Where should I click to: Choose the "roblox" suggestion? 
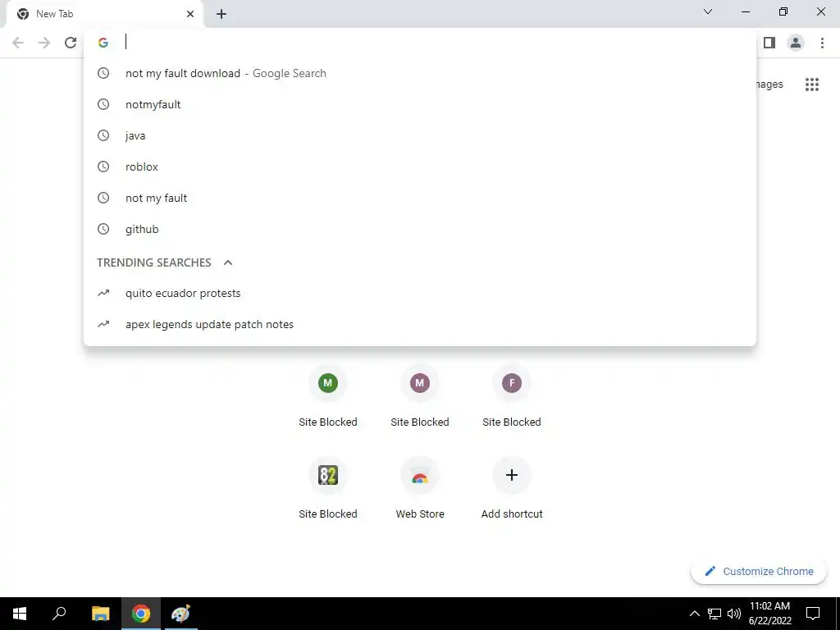(x=420, y=167)
